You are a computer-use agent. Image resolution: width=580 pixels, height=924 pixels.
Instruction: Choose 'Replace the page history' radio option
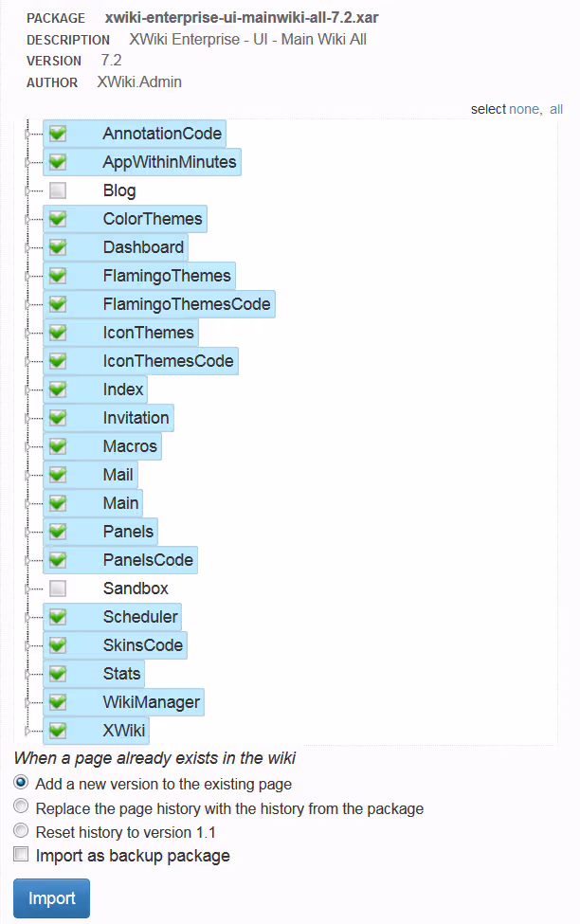point(21,808)
